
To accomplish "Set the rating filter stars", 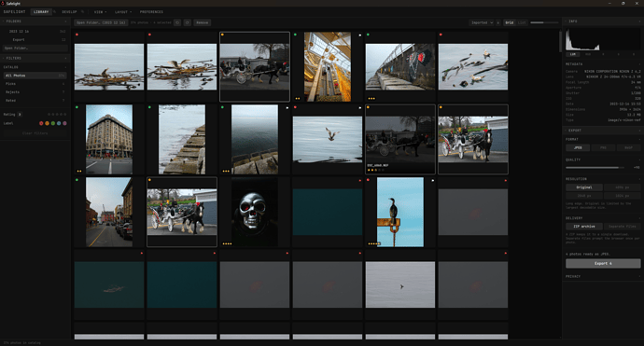I will click(x=57, y=115).
